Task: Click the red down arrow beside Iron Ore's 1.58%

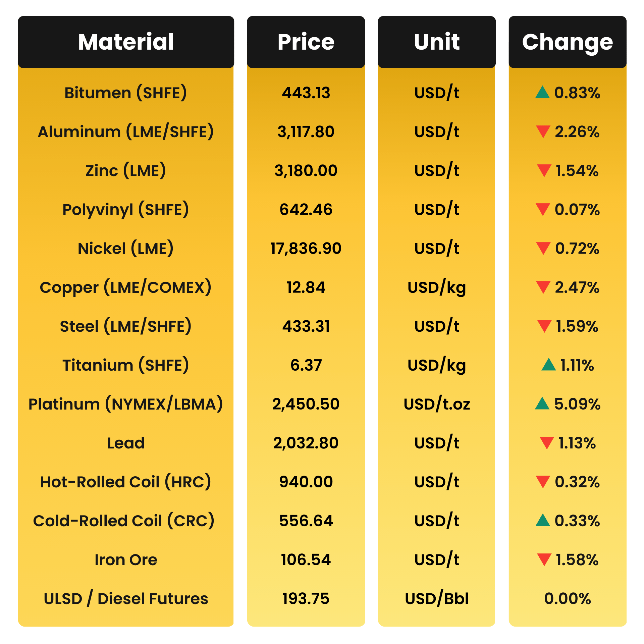Action: pyautogui.click(x=544, y=559)
